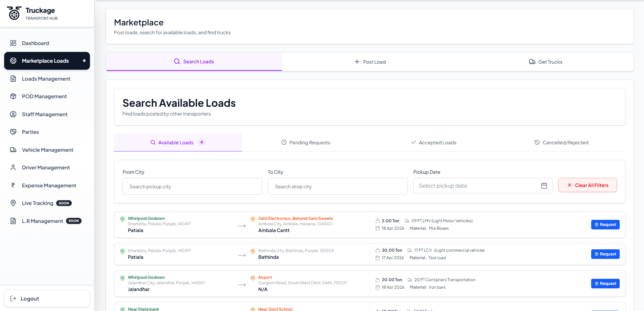Click the L.R Management document icon
Image resolution: width=644 pixels, height=311 pixels.
13,221
